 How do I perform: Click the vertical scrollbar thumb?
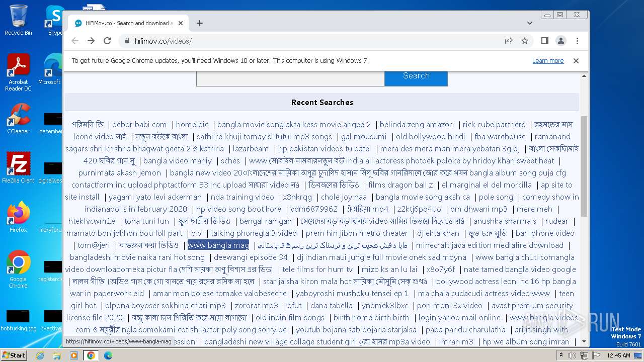(584, 166)
